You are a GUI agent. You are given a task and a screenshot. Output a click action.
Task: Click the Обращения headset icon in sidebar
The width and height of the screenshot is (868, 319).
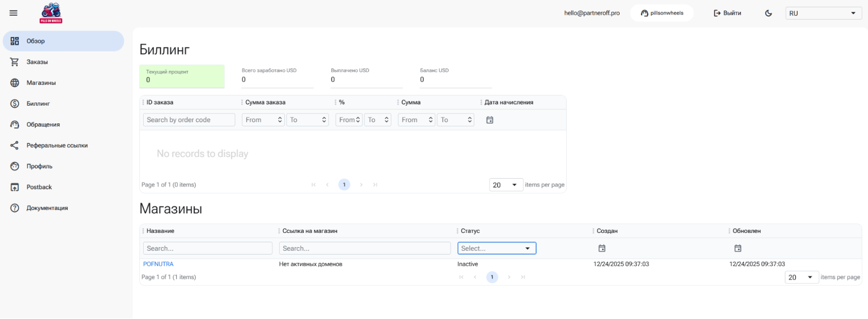click(x=15, y=124)
